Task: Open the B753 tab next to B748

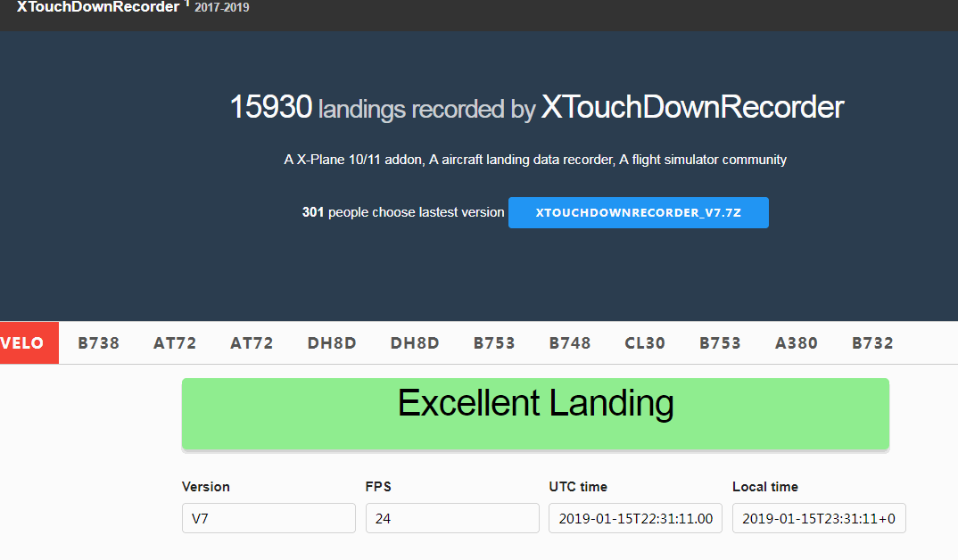Action: pos(494,342)
